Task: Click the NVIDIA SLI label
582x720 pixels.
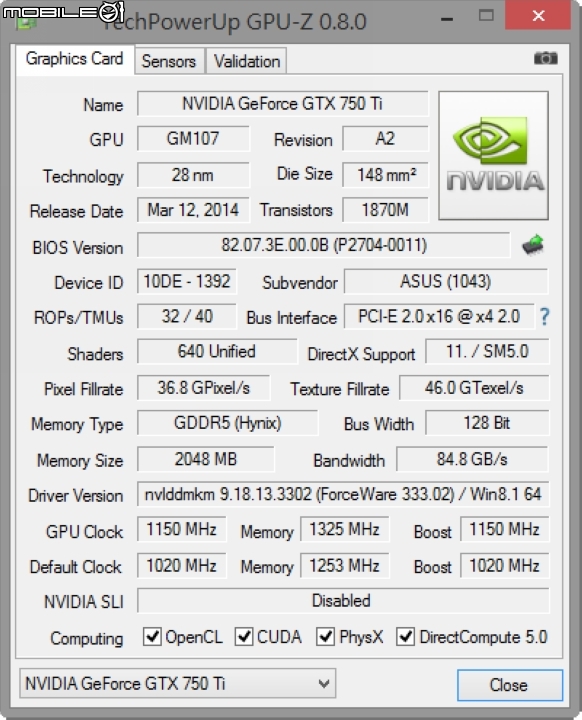Action: pyautogui.click(x=84, y=602)
